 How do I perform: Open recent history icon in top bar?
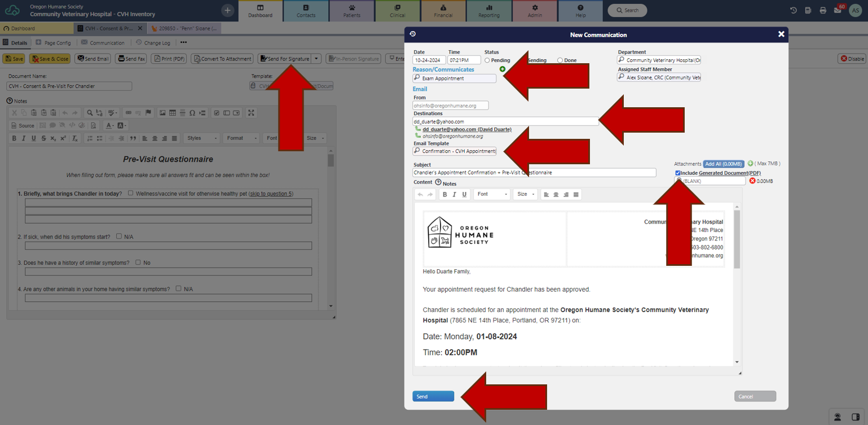(794, 10)
